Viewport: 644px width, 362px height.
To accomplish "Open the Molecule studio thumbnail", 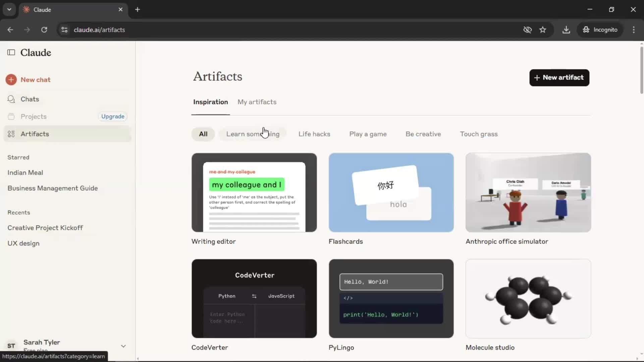I will click(x=528, y=299).
